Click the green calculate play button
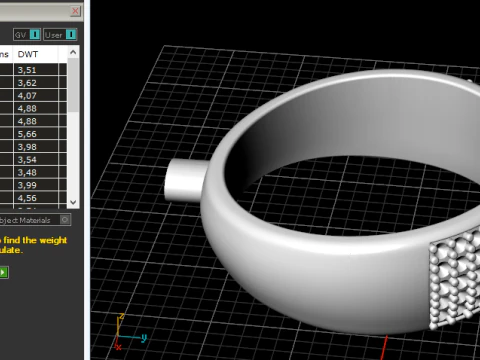Viewport: 480px width, 360px height. 3,272
